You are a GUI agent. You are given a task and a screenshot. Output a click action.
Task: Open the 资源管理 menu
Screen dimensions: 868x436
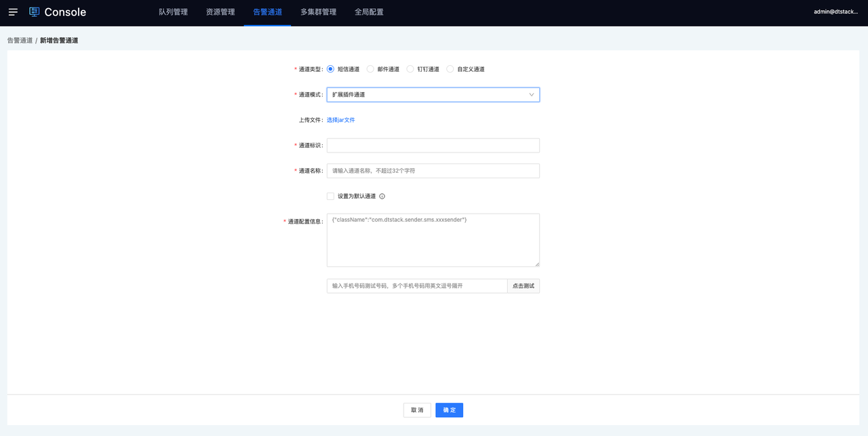[220, 12]
